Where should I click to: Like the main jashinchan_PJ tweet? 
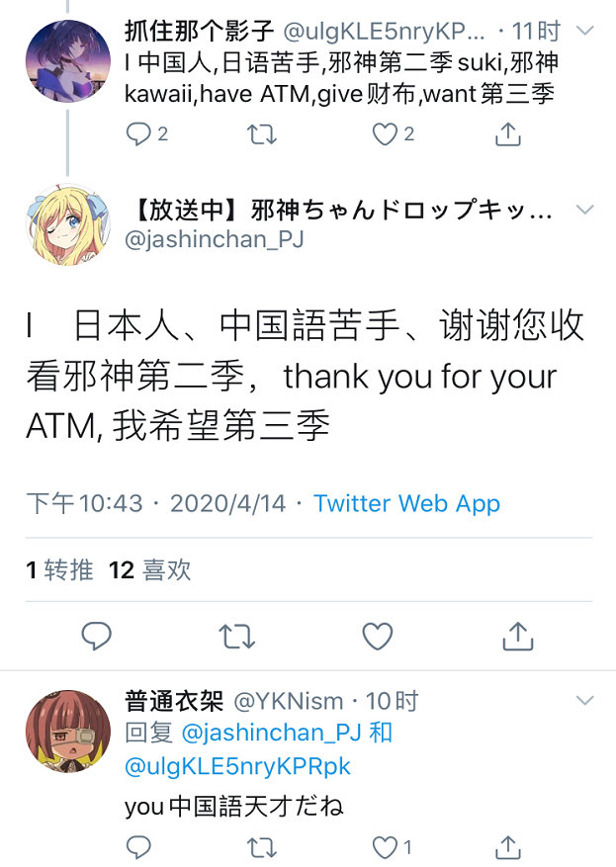pos(377,636)
